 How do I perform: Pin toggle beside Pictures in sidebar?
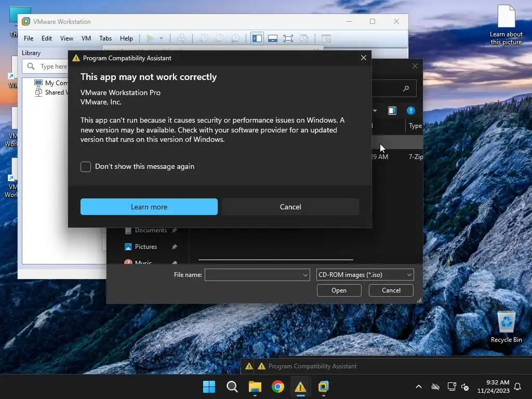[175, 247]
